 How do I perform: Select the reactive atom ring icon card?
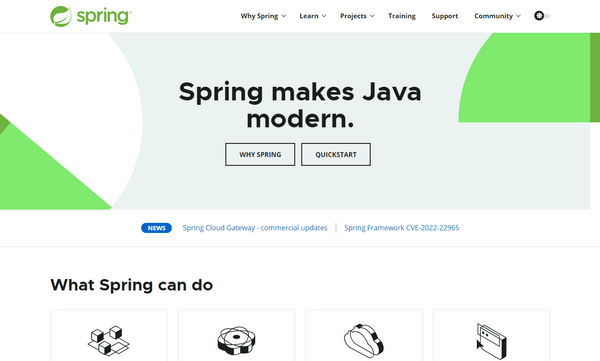point(236,335)
